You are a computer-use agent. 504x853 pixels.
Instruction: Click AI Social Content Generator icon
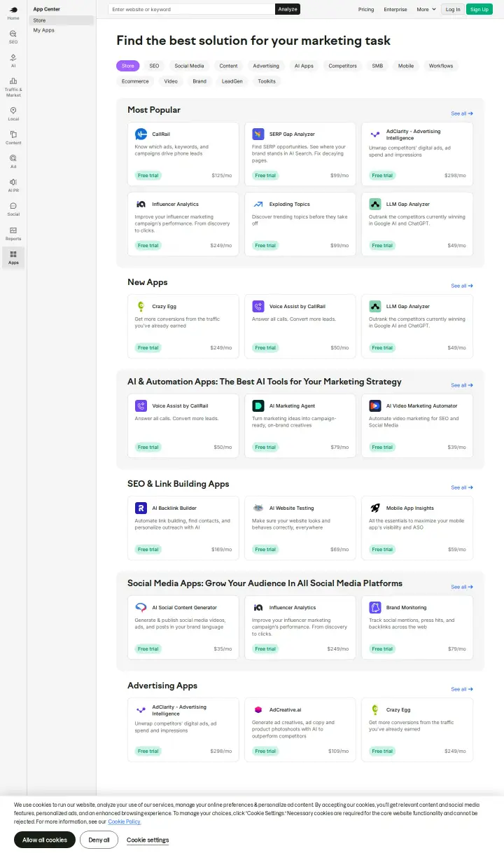141,607
